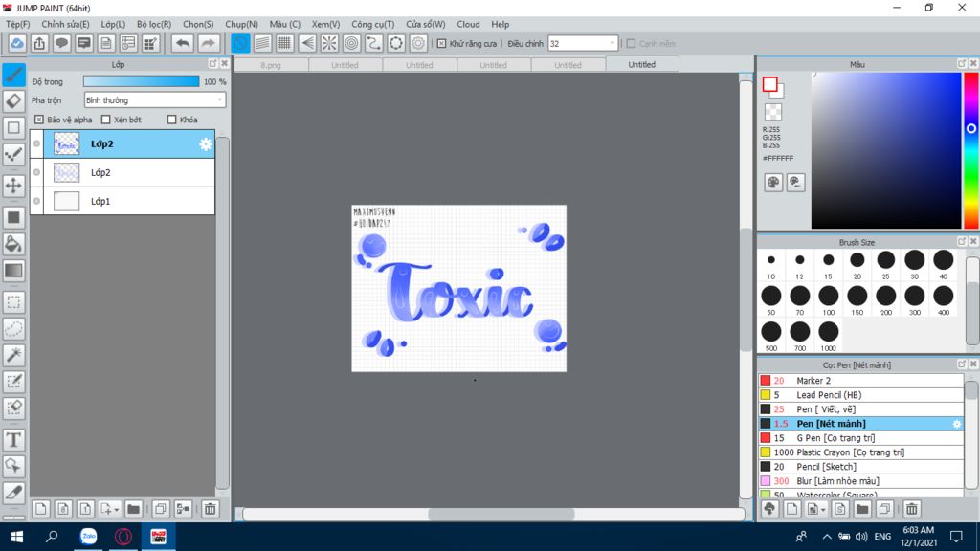
Task: Choose G Pen [Cọ trang trí] brush
Action: [x=860, y=438]
